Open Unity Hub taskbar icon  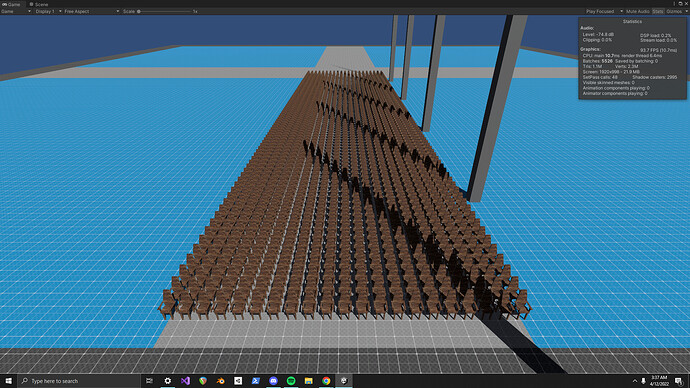(x=238, y=381)
